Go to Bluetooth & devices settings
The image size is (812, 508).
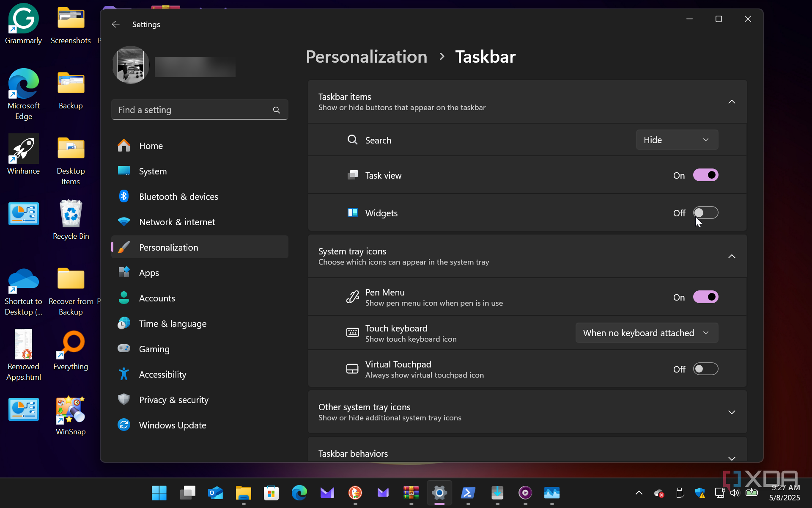[178, 197]
